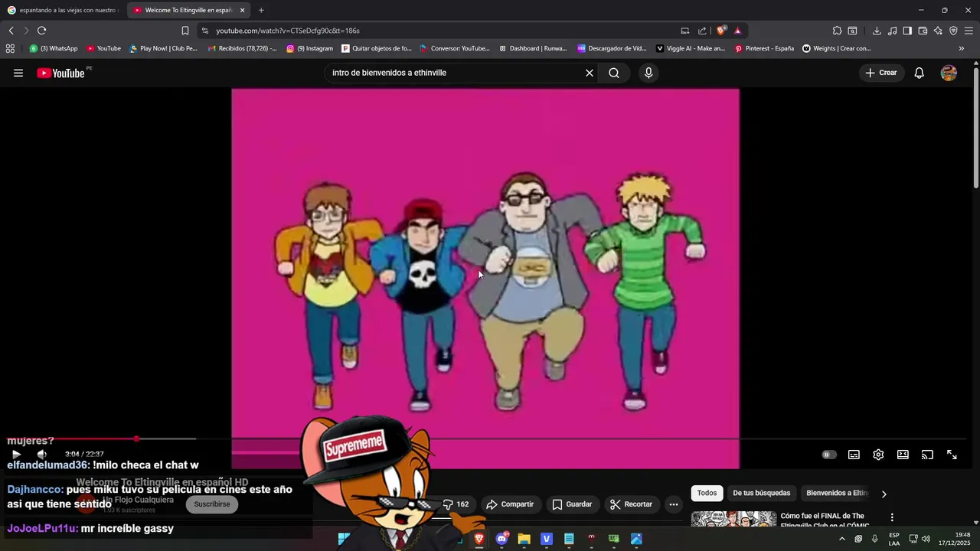Click the address bar URL
980x551 pixels.
point(288,31)
